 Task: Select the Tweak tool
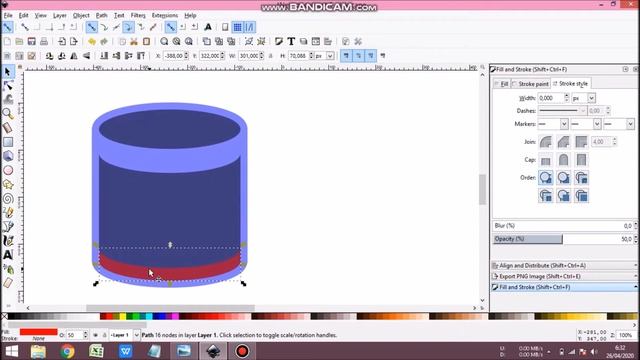8,99
